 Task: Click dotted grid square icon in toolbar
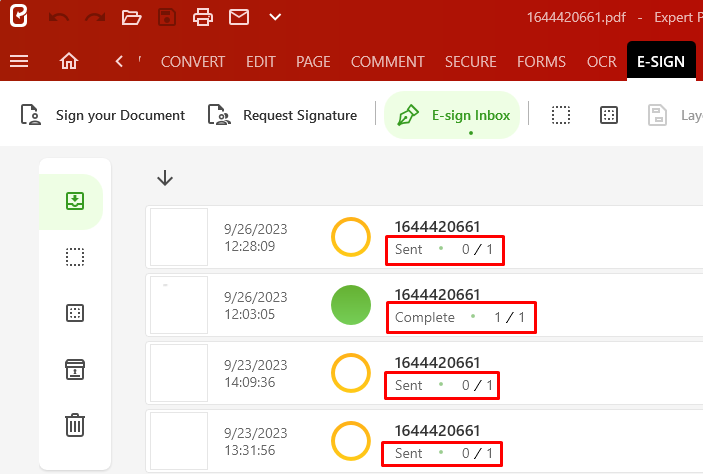click(609, 115)
